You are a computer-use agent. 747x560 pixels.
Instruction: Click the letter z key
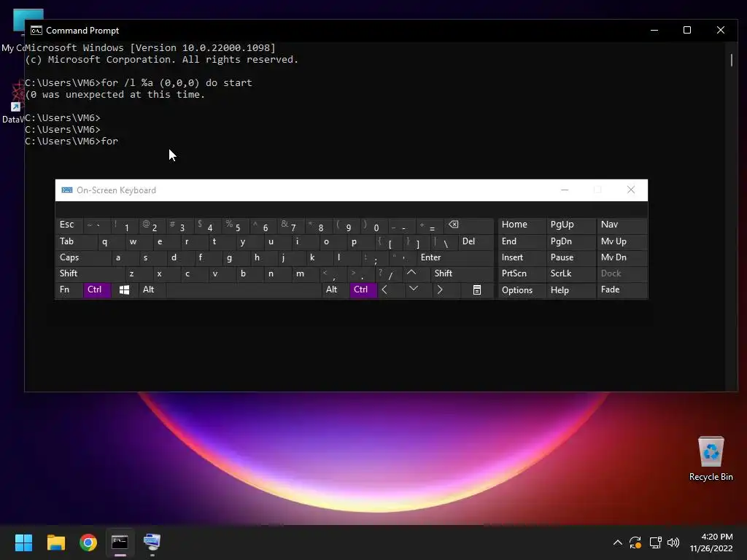[138, 273]
